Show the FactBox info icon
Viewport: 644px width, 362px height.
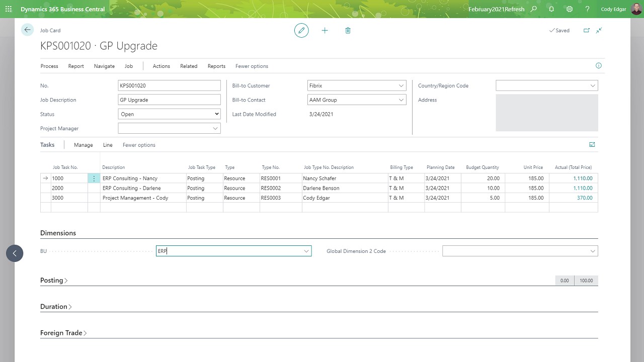598,66
